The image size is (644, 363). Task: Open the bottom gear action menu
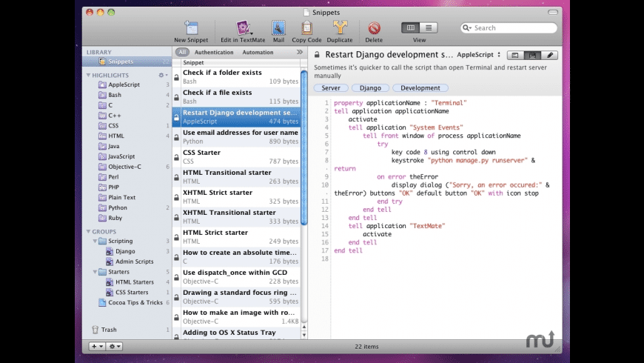coord(114,347)
